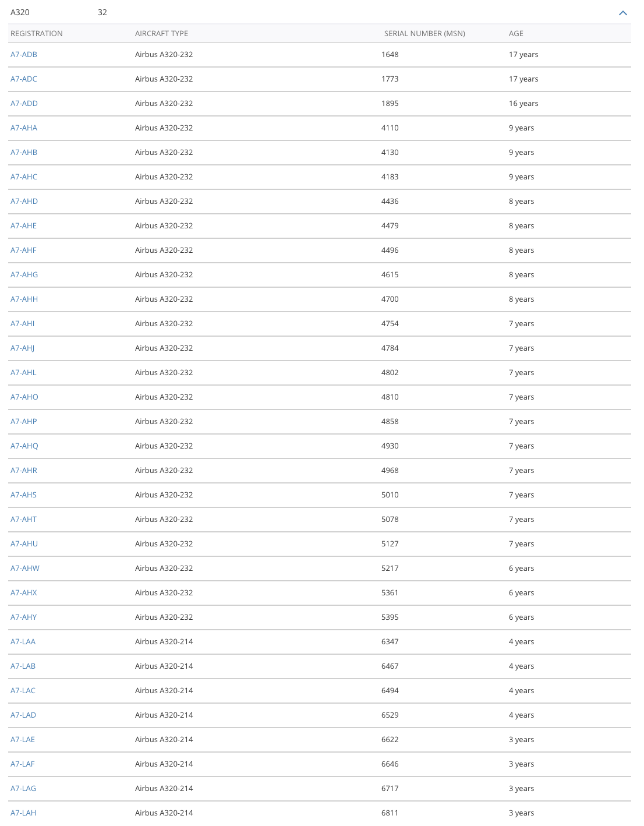This screenshot has height=826, width=644.
Task: Click registration A7-AHI
Action: 23,324
